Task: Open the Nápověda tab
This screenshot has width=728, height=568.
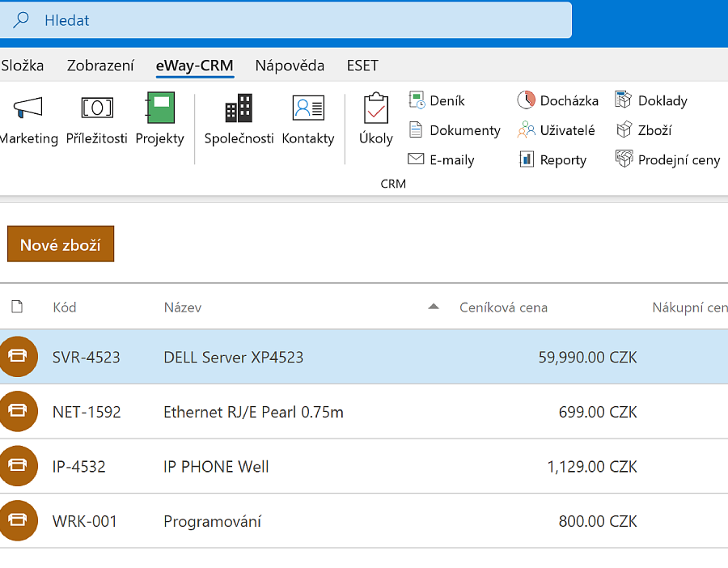Action: [x=290, y=66]
